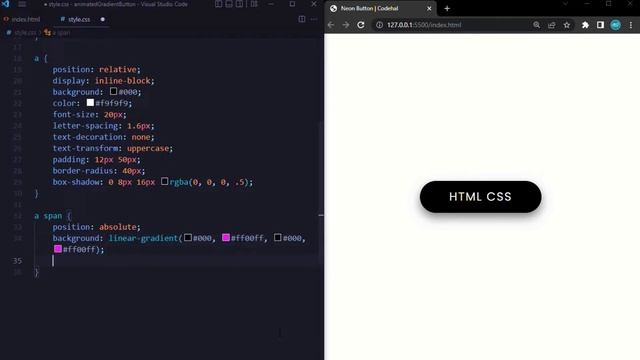Toggle primary sidebar layout icon in VS Code
This screenshot has width=640, height=360.
(219, 4)
